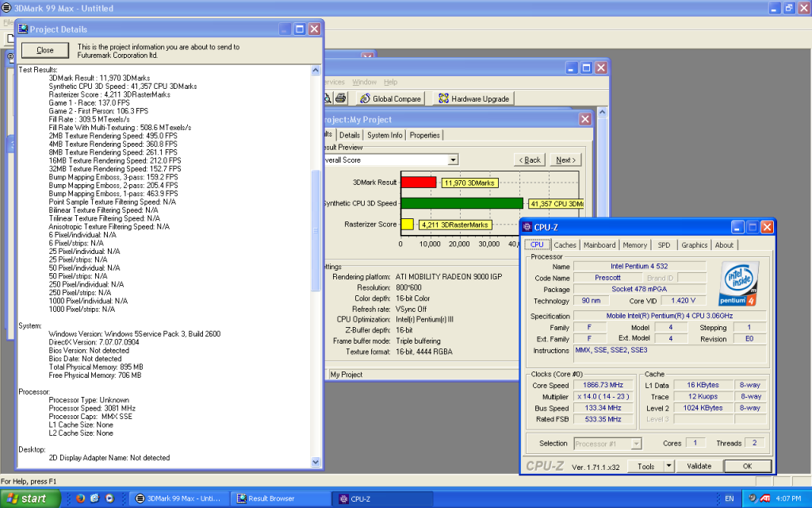Click the Code Name Prescott field
The height and width of the screenshot is (508, 812).
[607, 278]
